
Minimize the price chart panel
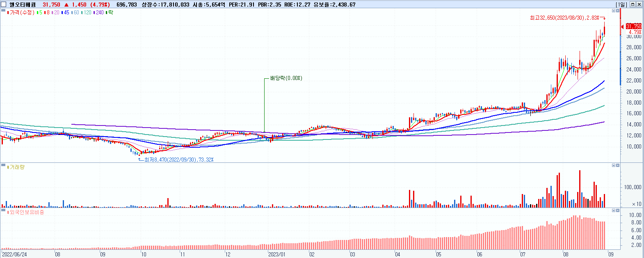[614, 11]
